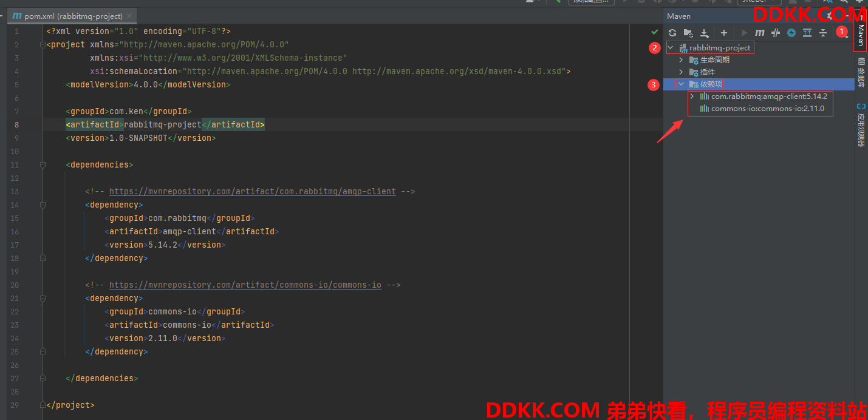Viewport: 868px width, 420px height.
Task: Add Maven project with plus icon
Action: (723, 33)
